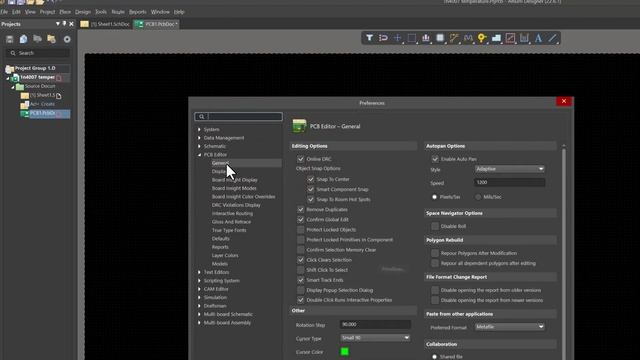Click the compile project icon in Projects panel
The height and width of the screenshot is (360, 640).
24,39
